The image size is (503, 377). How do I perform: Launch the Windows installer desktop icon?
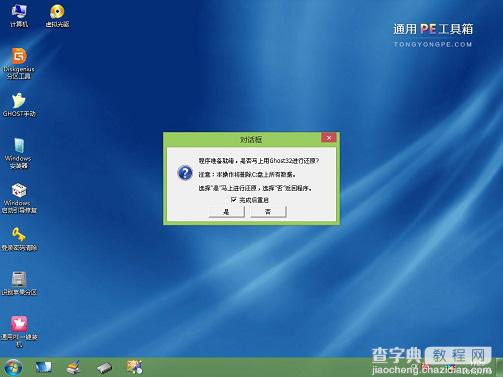coord(19,153)
